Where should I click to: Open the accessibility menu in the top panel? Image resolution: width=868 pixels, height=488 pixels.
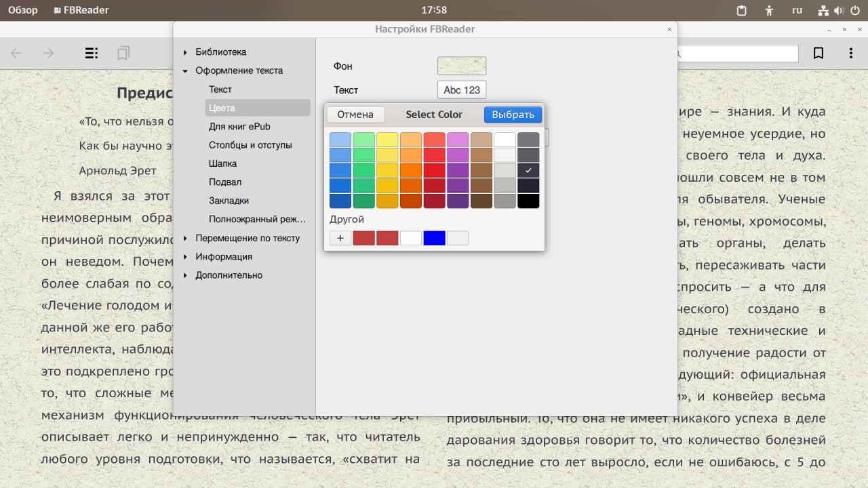coord(769,10)
